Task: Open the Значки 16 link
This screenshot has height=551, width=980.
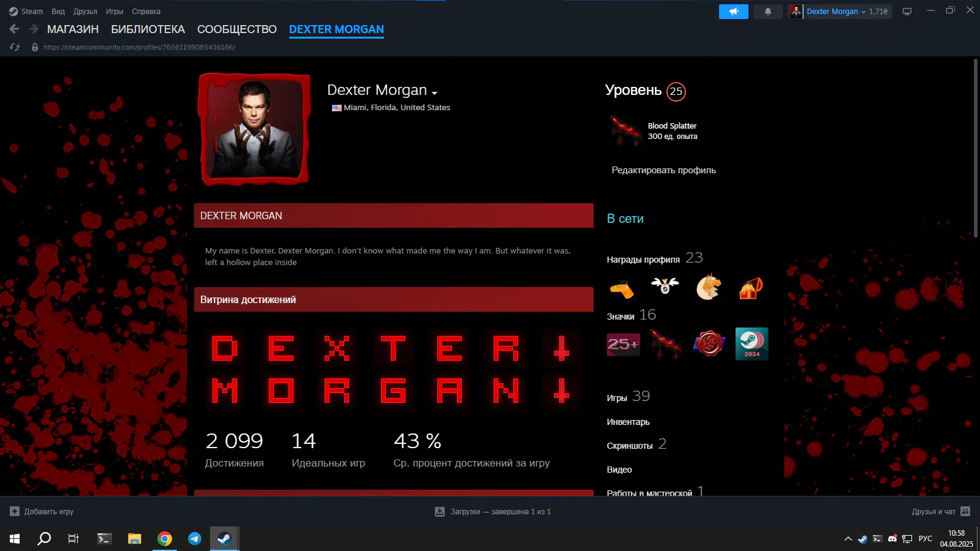Action: click(x=631, y=315)
